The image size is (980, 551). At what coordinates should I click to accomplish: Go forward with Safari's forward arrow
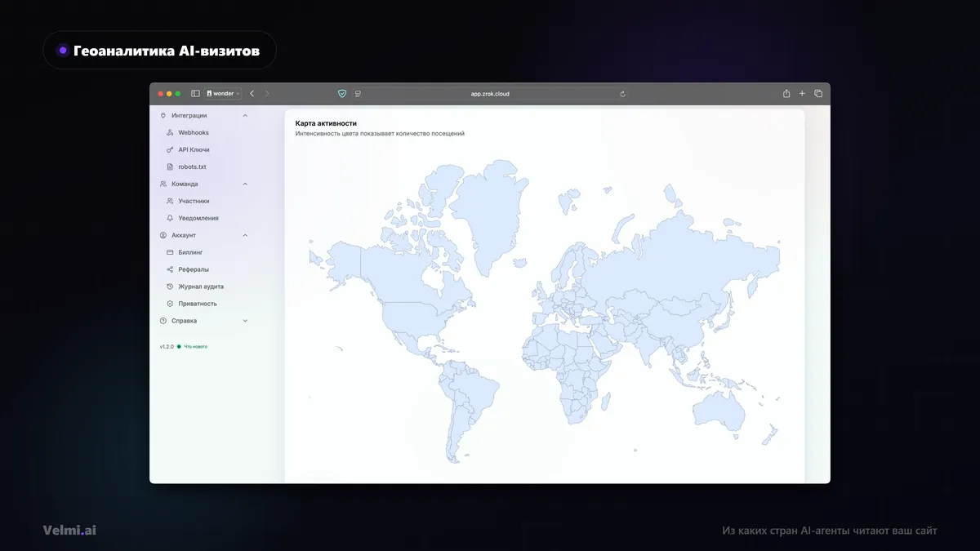tap(267, 94)
